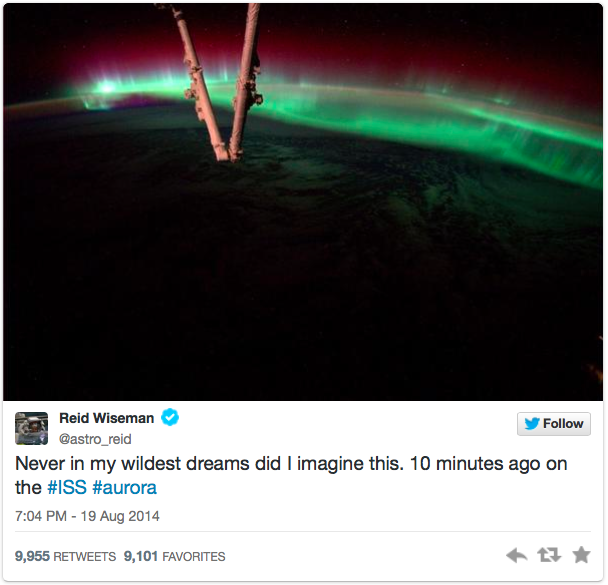
Task: Click the robotic arm in the photo
Action: [223, 81]
